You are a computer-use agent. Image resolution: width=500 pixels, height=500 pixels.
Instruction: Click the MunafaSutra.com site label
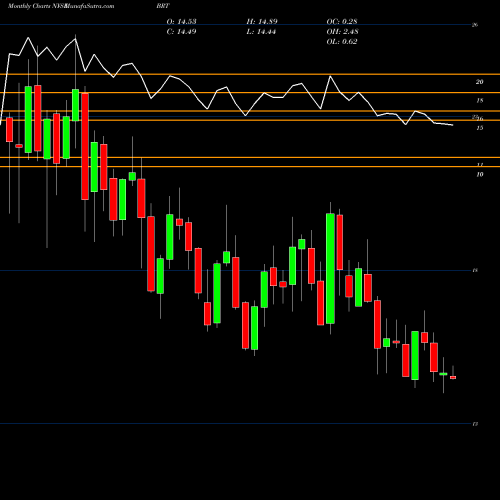(89, 6)
